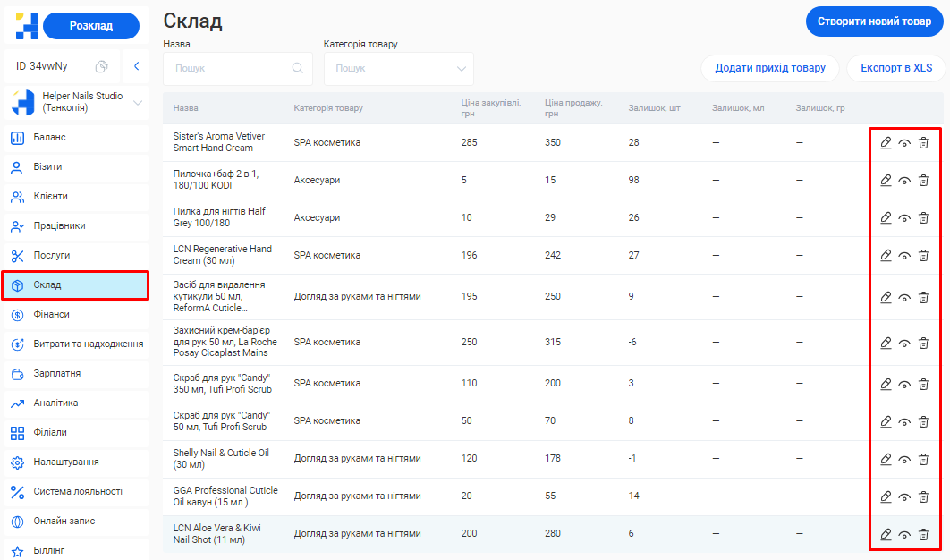This screenshot has width=950, height=560.
Task: Edit the GGA Professional Cuticle Oil product
Action: [886, 496]
